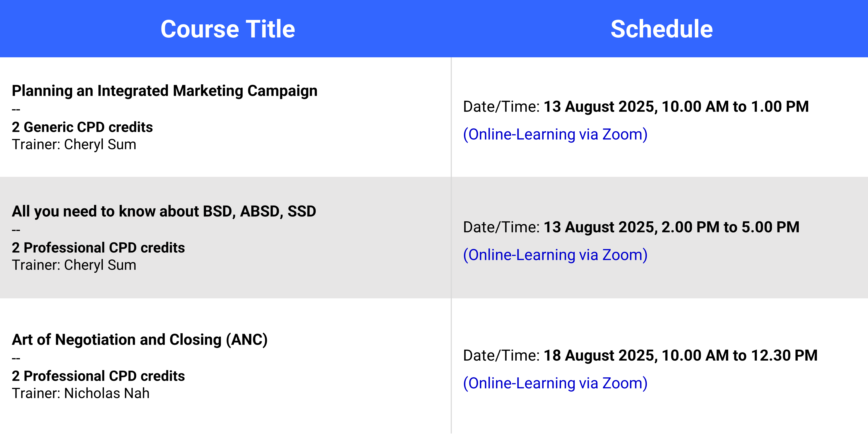Click Trainer: Cheryl Sum in the first row
The height and width of the screenshot is (434, 868).
74,145
